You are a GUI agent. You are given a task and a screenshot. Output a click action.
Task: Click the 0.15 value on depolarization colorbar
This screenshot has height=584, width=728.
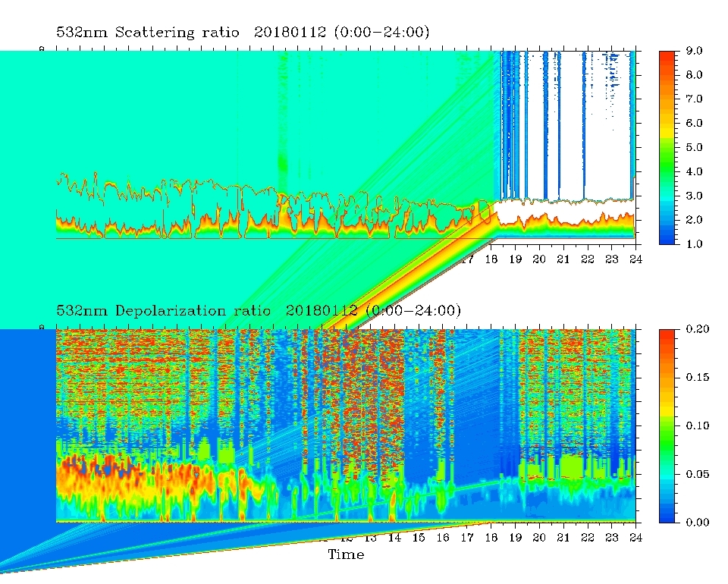pos(698,377)
